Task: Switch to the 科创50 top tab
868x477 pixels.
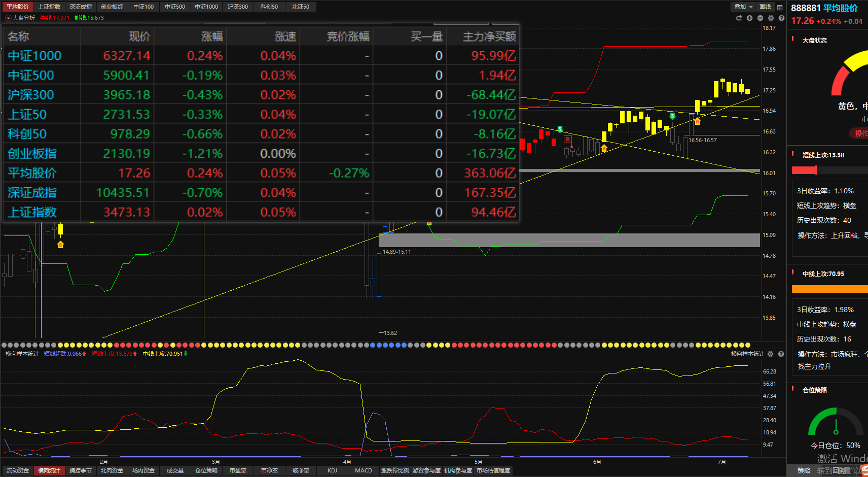Action: (x=269, y=7)
